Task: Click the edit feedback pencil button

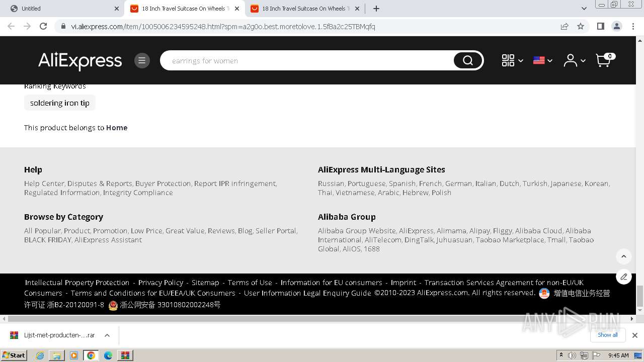Action: point(624,277)
